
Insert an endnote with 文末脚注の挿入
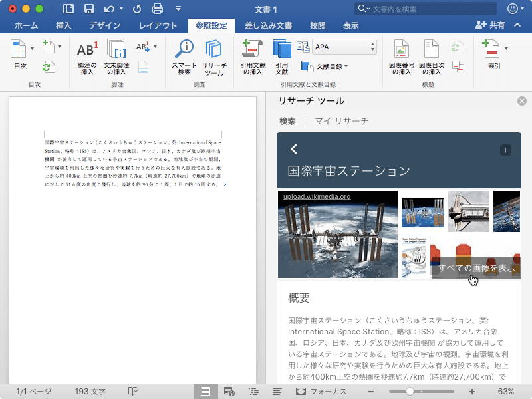click(x=116, y=57)
